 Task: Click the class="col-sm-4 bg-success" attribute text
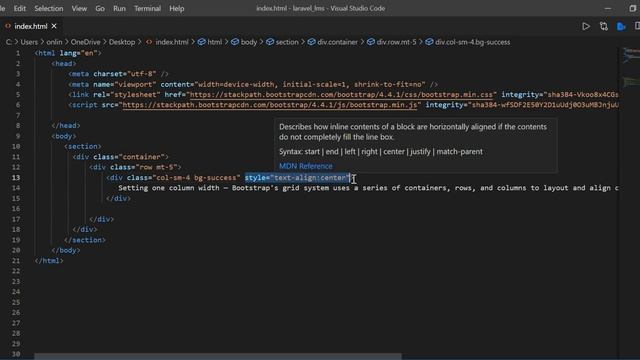184,178
